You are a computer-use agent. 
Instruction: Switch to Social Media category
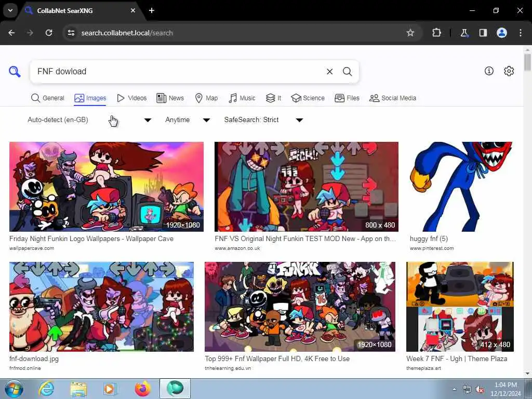click(x=393, y=98)
